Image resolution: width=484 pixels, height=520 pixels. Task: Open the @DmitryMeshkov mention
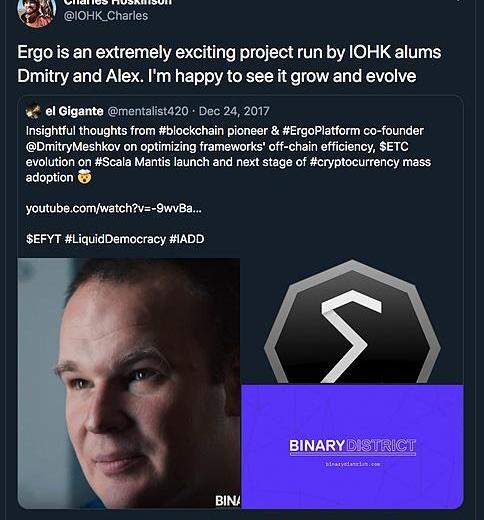point(73,146)
